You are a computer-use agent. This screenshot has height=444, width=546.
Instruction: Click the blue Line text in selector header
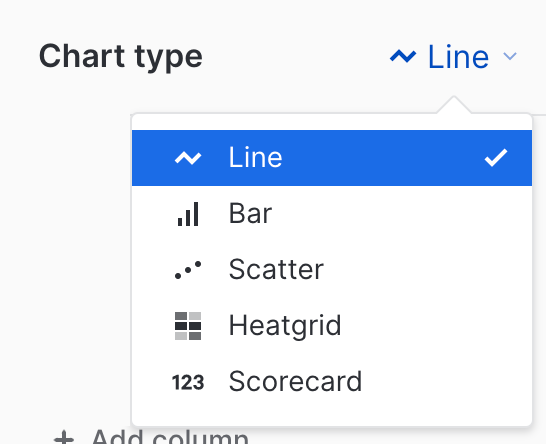pos(458,56)
